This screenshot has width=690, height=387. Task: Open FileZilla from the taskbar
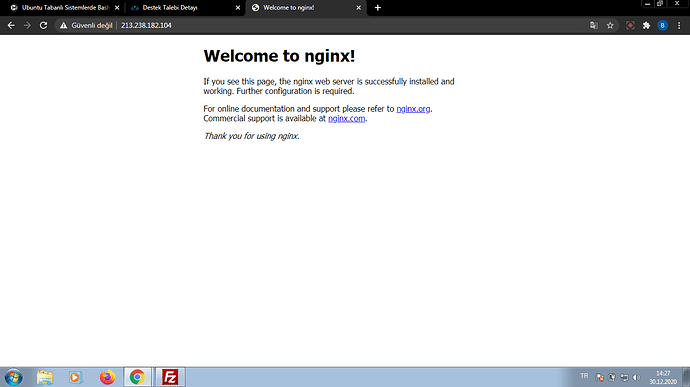point(170,377)
